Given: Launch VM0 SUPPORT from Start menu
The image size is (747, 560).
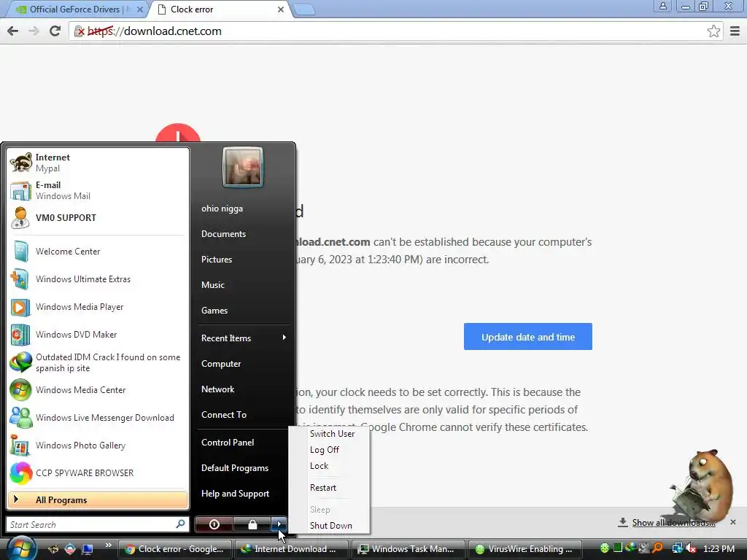Looking at the screenshot, I should 98,217.
